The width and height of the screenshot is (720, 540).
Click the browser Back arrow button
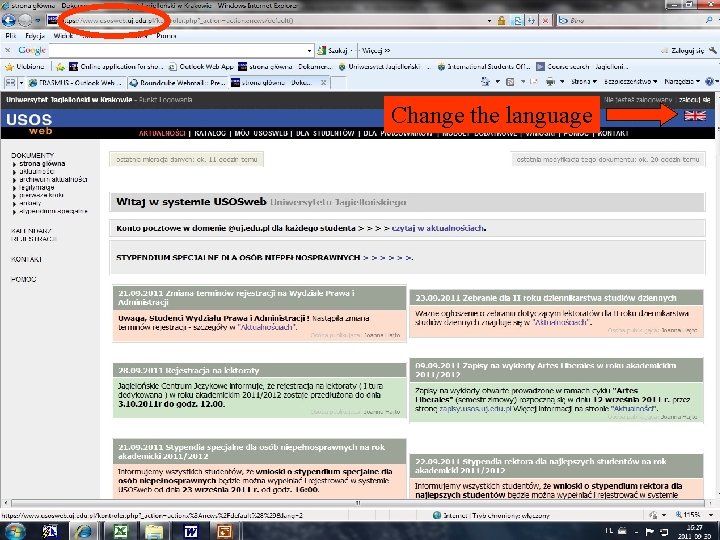point(8,20)
